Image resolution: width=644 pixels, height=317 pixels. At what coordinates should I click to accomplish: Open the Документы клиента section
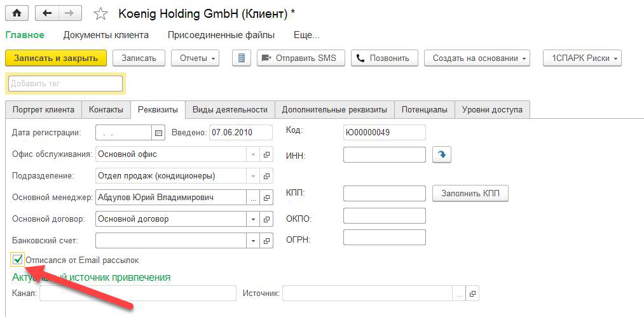pyautogui.click(x=106, y=35)
